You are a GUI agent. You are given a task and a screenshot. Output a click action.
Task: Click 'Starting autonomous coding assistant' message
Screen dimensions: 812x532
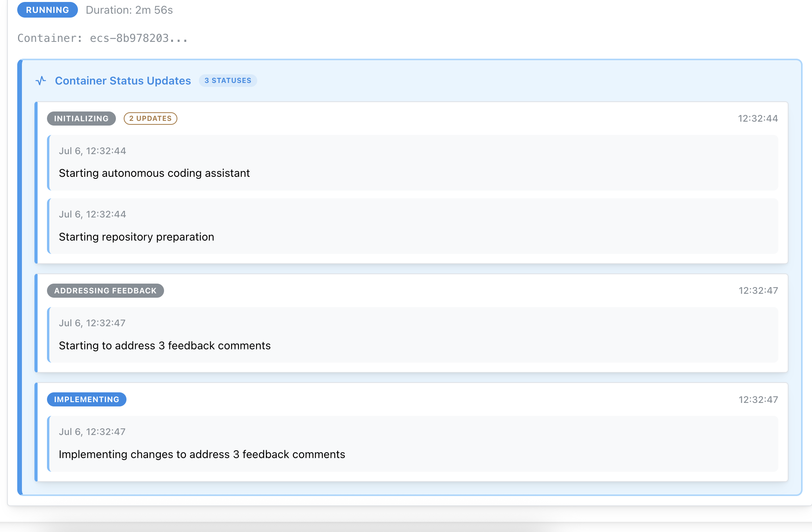[x=154, y=173]
